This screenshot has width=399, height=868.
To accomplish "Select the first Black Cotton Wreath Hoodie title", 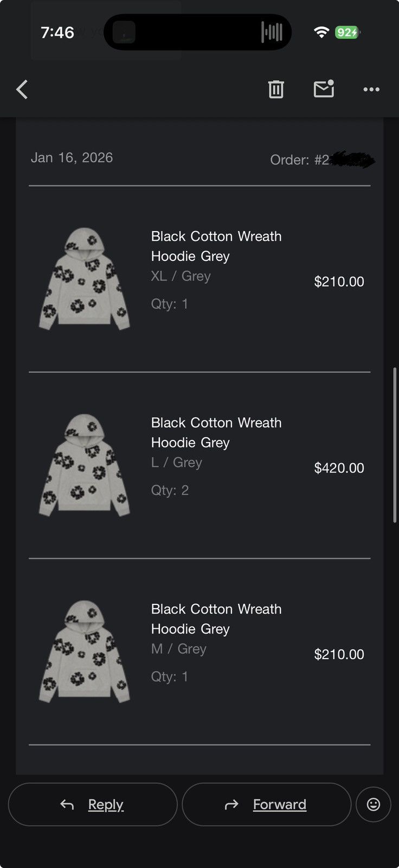I will [216, 246].
